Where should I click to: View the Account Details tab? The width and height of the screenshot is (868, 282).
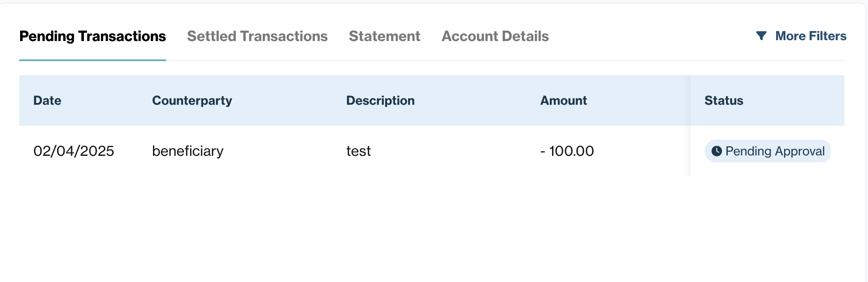click(495, 36)
